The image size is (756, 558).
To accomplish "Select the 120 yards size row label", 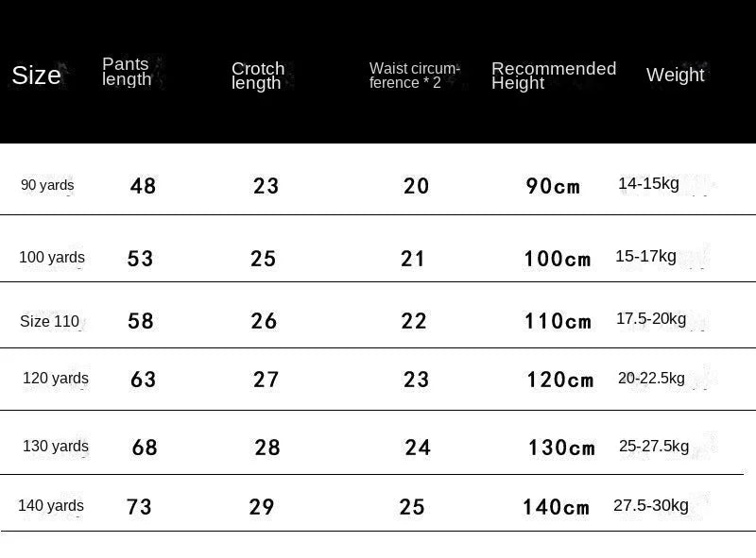I will (x=56, y=379).
